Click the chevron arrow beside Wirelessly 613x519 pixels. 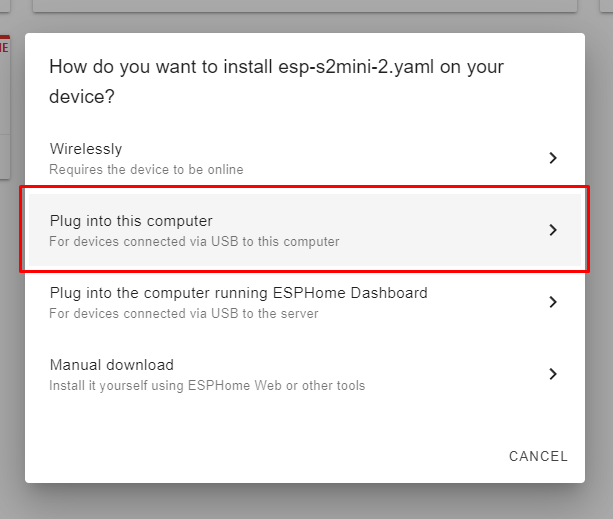click(x=553, y=158)
